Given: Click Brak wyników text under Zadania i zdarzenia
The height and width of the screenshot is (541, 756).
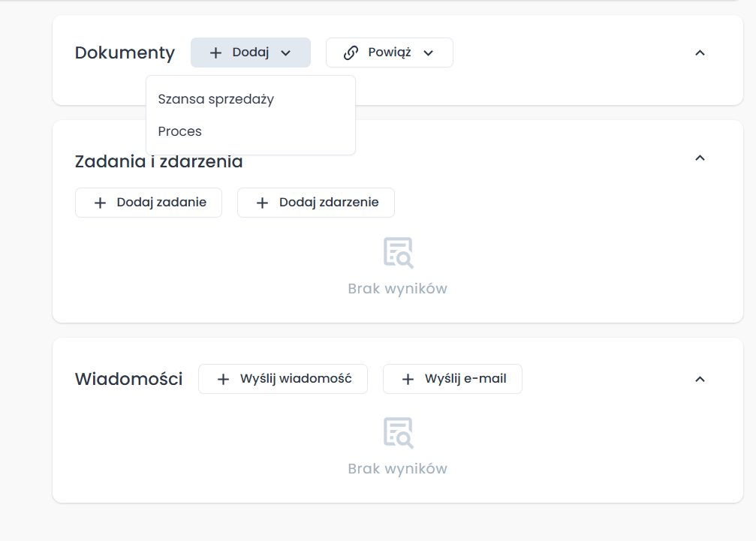Looking at the screenshot, I should (x=397, y=289).
